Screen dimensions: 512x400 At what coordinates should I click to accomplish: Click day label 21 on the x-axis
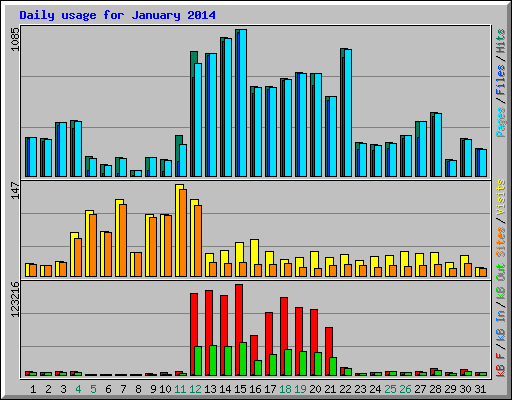[330, 389]
